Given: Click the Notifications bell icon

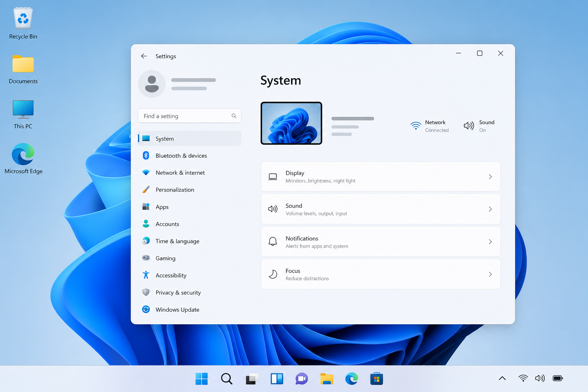Looking at the screenshot, I should pos(273,242).
